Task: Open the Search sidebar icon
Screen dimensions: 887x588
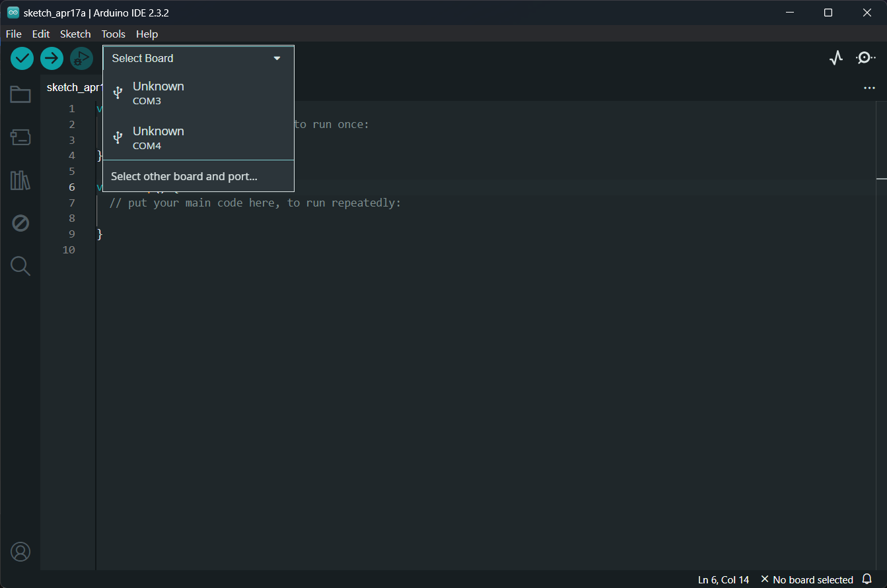Action: [20, 266]
